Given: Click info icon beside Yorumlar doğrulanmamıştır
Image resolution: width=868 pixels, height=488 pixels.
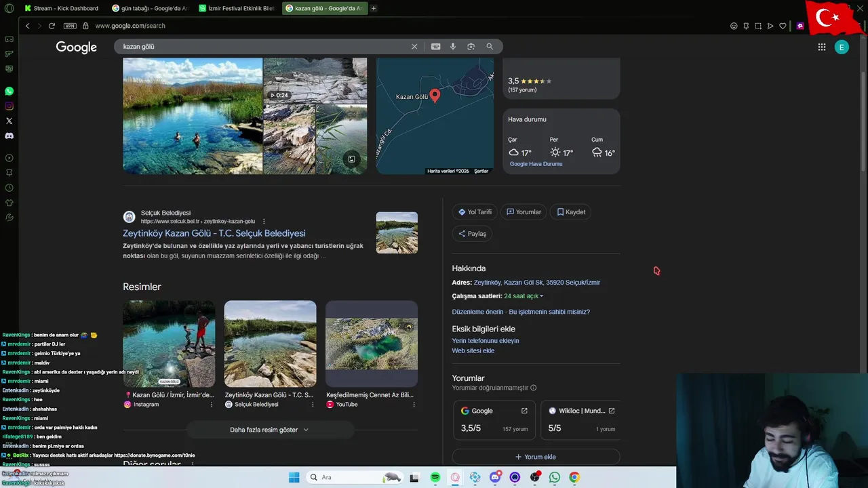Looking at the screenshot, I should [x=534, y=388].
